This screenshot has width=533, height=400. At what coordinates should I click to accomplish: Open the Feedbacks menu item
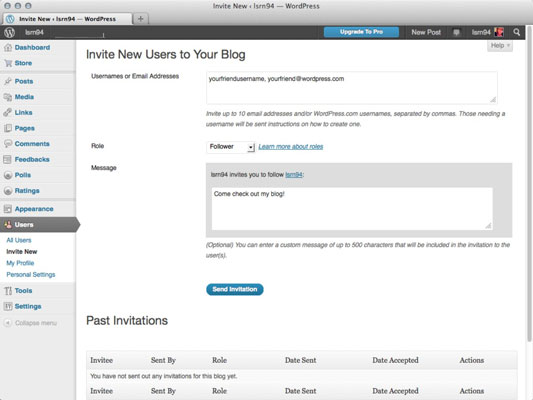point(32,159)
